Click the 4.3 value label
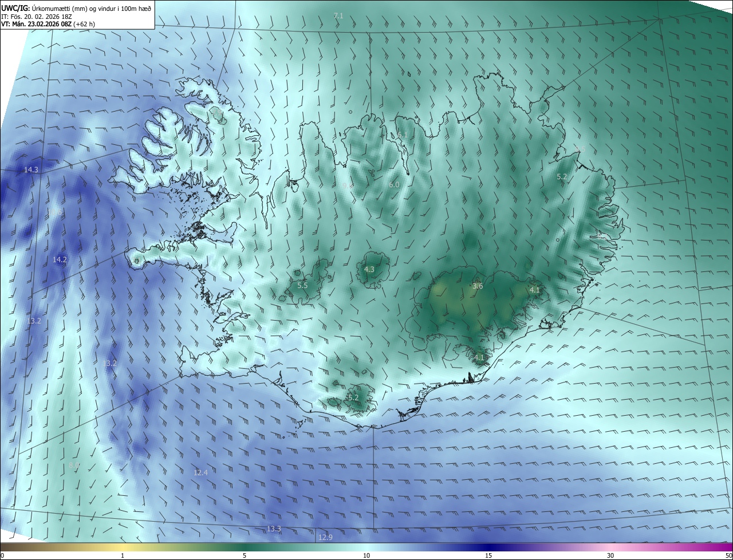 pos(369,269)
